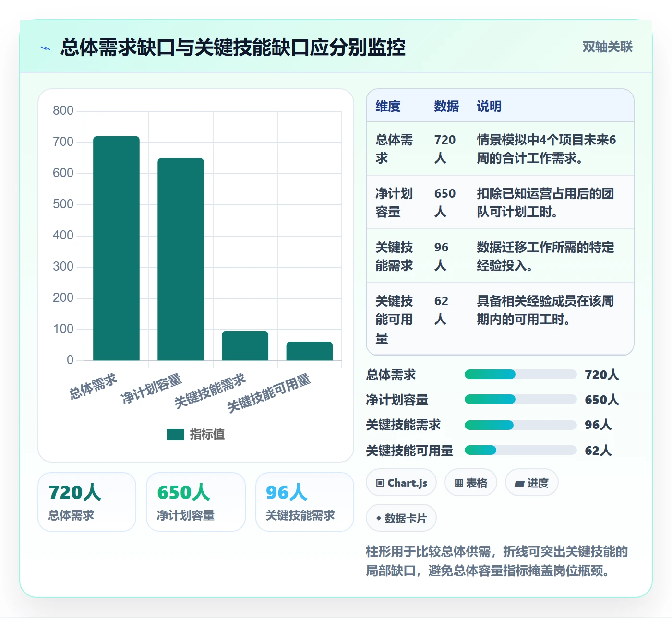Click the 62人 cell in the table
Screen dimensions: 672x618
442,310
